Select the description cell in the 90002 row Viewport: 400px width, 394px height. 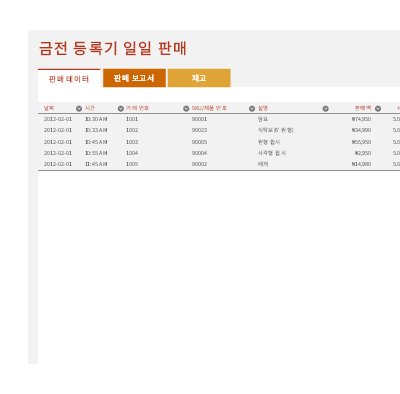pos(263,164)
